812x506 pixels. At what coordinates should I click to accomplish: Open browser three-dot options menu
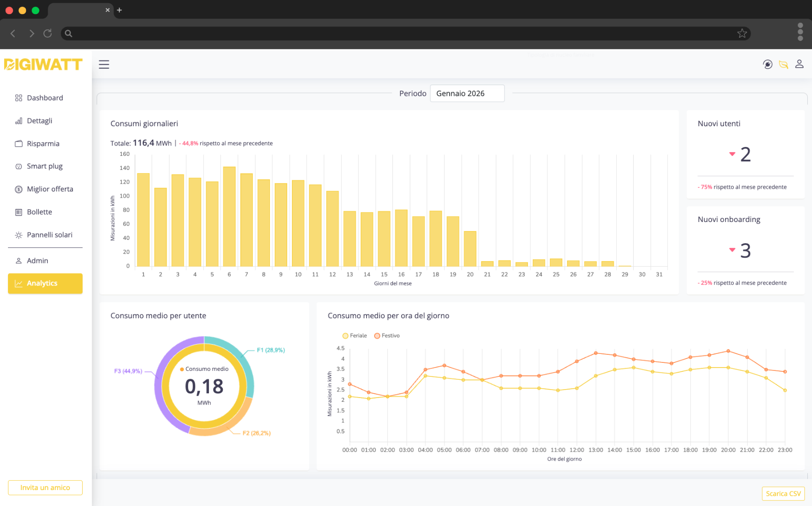click(800, 32)
